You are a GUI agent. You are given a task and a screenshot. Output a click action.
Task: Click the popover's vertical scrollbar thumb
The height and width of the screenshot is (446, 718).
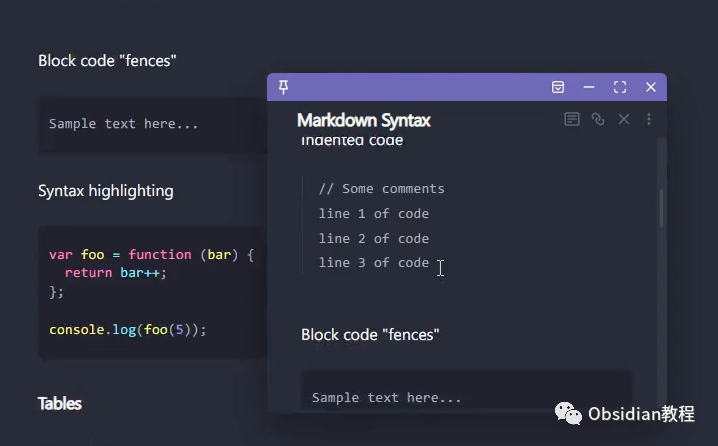[661, 208]
